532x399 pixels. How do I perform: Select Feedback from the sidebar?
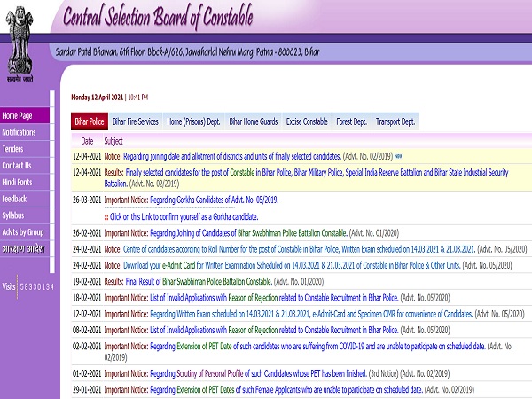click(x=14, y=199)
